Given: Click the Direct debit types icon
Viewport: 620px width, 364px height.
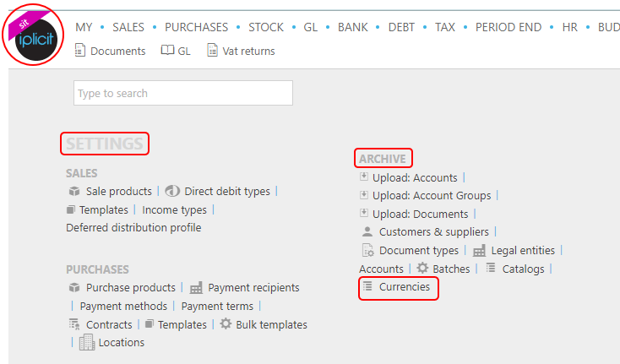Looking at the screenshot, I should (172, 191).
